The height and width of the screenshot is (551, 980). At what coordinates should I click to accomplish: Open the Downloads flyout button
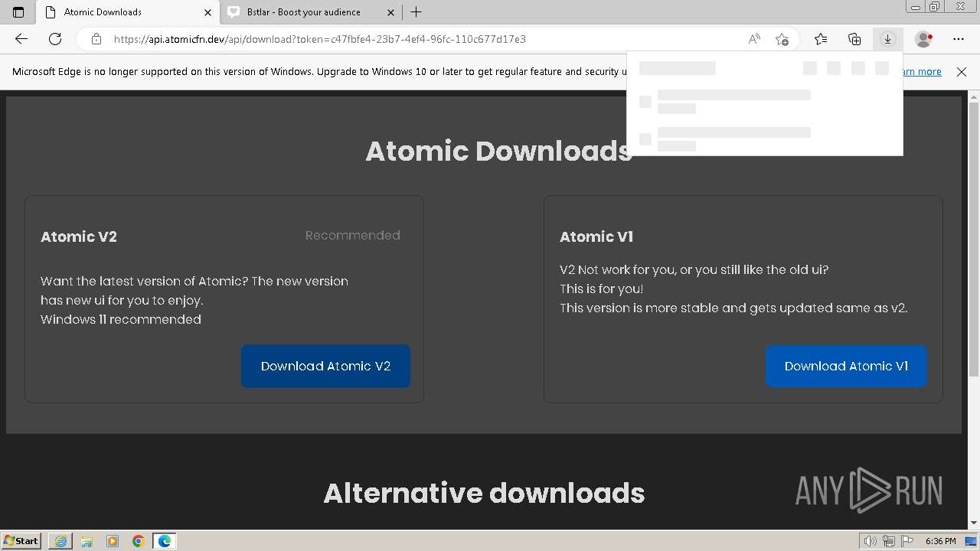tap(887, 39)
